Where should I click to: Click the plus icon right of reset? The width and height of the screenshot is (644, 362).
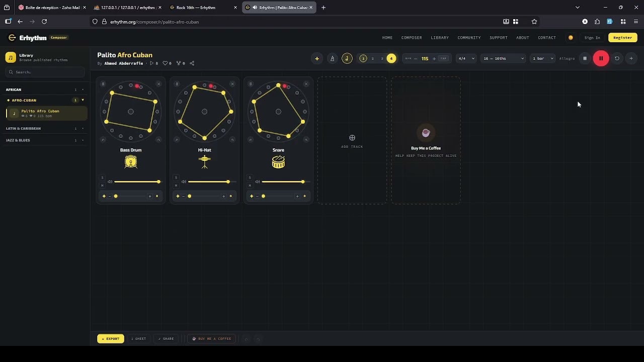631,58
